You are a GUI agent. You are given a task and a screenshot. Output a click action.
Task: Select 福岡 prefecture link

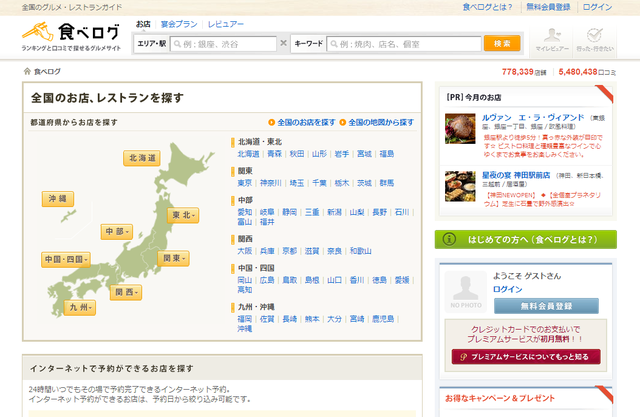coord(245,319)
